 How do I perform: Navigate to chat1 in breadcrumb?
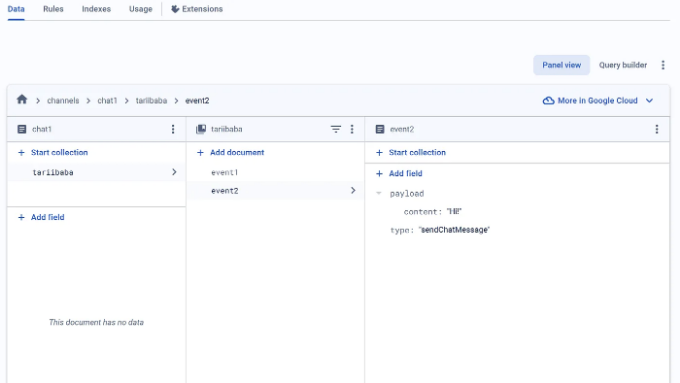(107, 101)
